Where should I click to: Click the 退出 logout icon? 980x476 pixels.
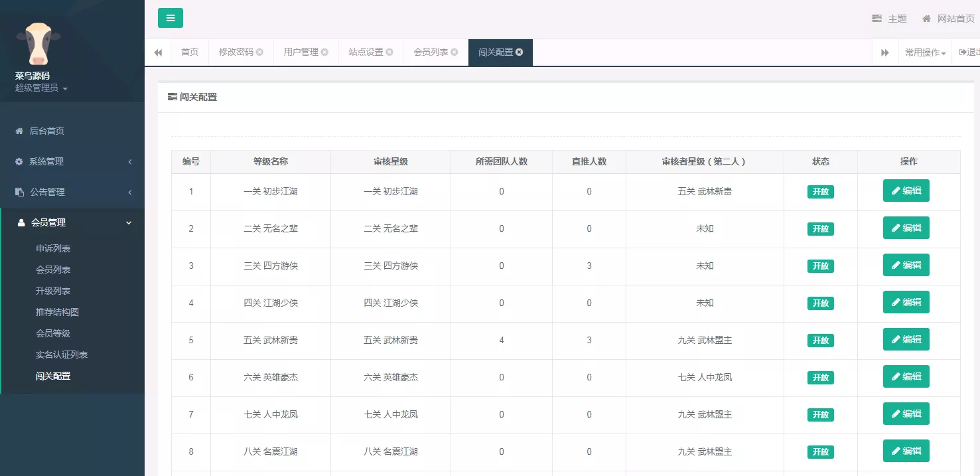[x=964, y=52]
